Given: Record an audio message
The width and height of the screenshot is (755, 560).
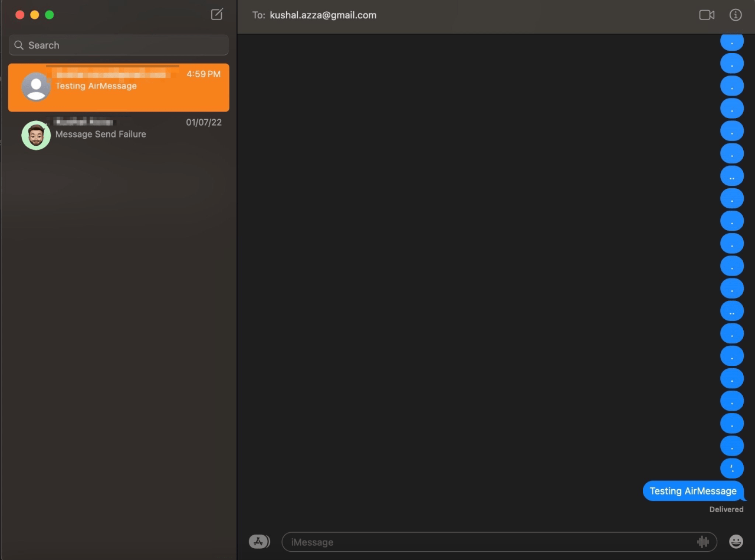Looking at the screenshot, I should click(x=703, y=542).
